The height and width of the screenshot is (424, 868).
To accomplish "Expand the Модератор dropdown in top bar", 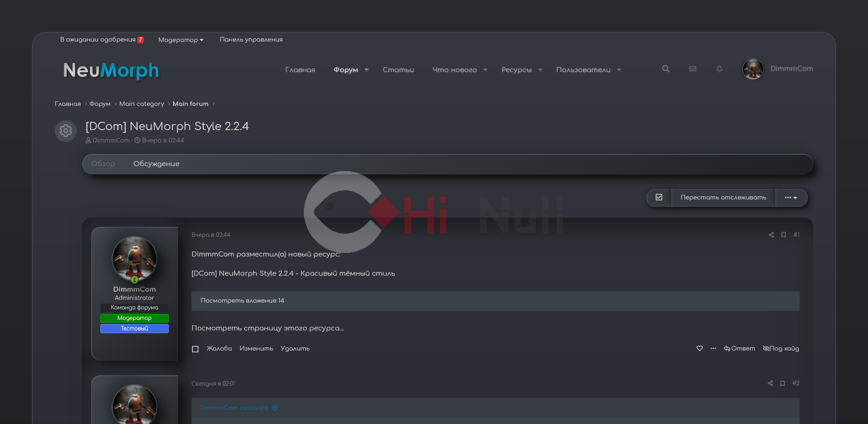I will (181, 40).
